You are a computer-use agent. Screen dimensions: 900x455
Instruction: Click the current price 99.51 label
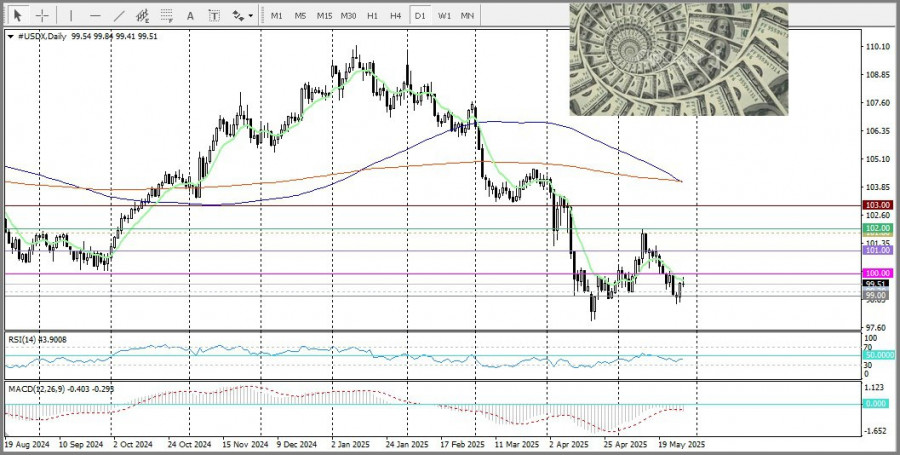(x=878, y=284)
